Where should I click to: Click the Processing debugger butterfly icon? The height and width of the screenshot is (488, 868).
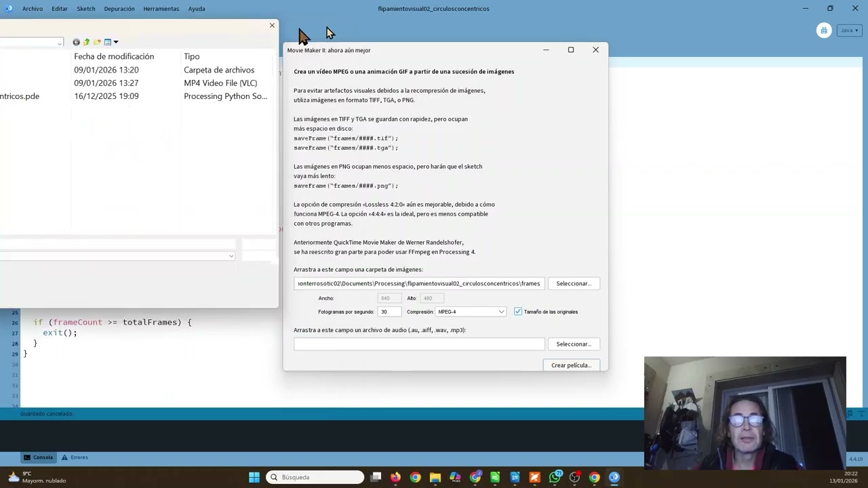[x=824, y=30]
